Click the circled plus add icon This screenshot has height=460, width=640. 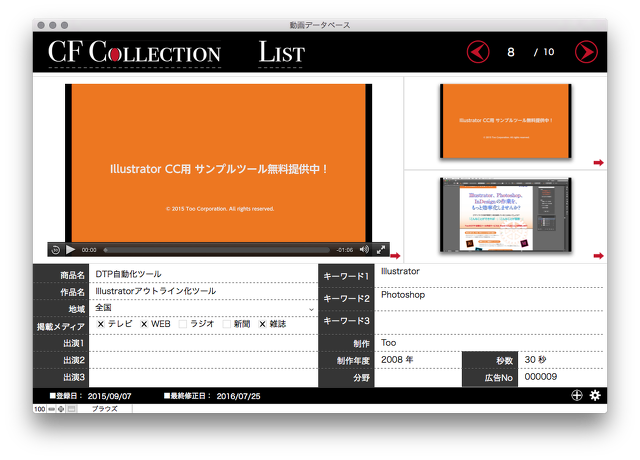coord(577,396)
